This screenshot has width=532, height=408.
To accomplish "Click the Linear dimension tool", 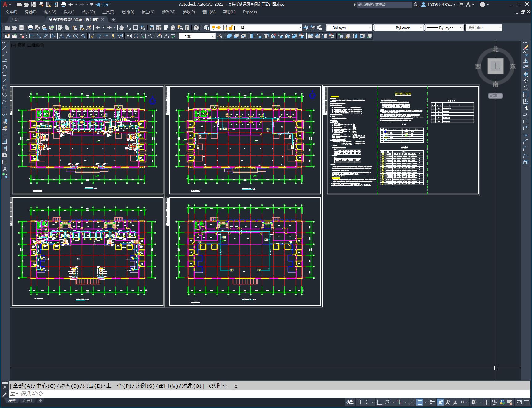I will click(31, 36).
